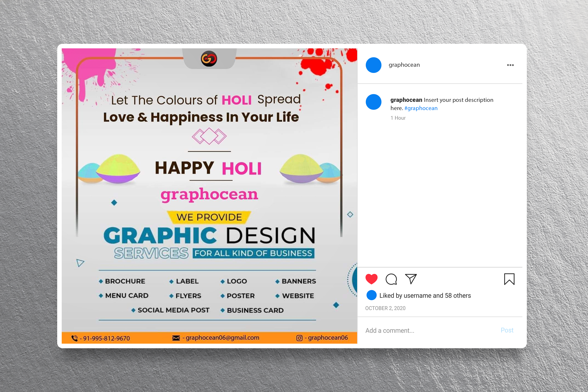The height and width of the screenshot is (392, 588).
Task: Open the #graphocean hashtag link
Action: [421, 108]
